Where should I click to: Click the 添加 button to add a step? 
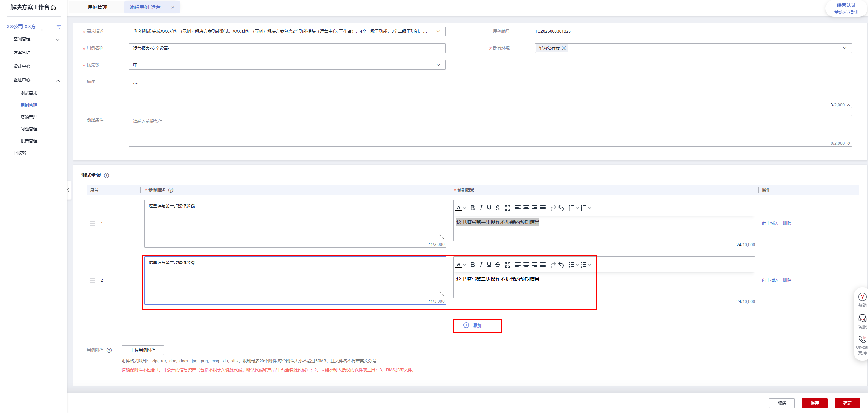coord(473,325)
